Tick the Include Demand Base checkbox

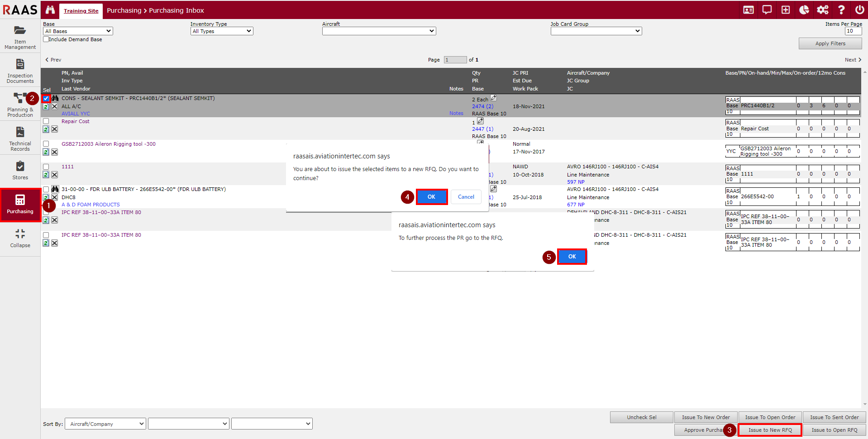(x=46, y=39)
